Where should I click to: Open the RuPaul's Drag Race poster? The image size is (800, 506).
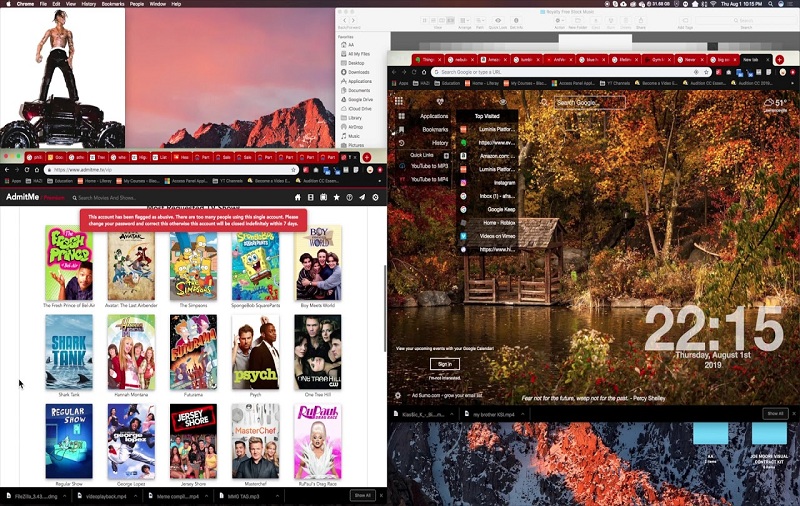318,441
